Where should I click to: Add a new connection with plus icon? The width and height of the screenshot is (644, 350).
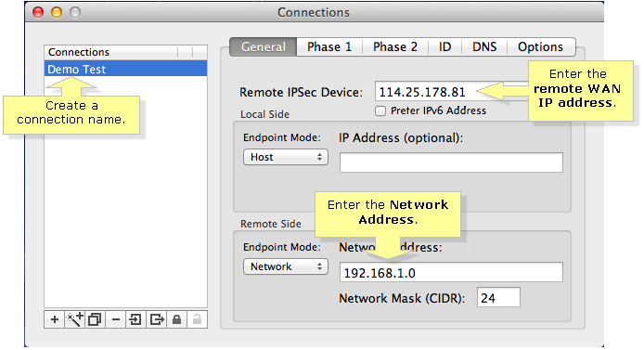tap(54, 319)
